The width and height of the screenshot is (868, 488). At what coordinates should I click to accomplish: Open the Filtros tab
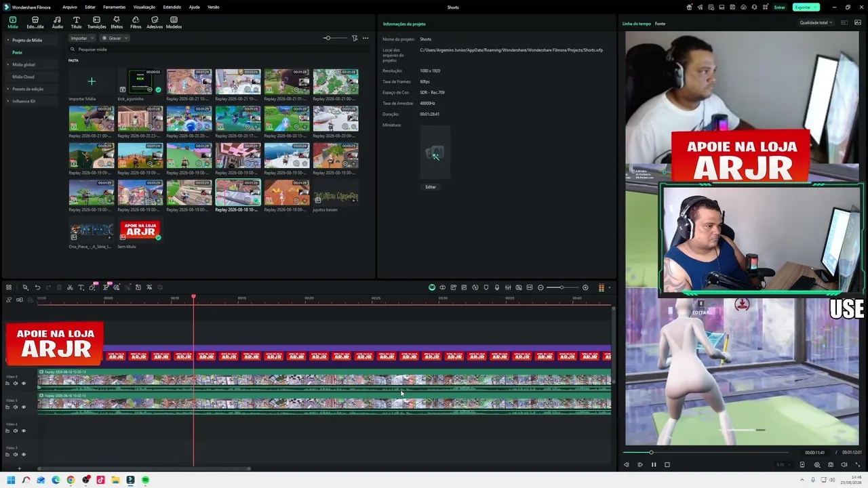136,22
